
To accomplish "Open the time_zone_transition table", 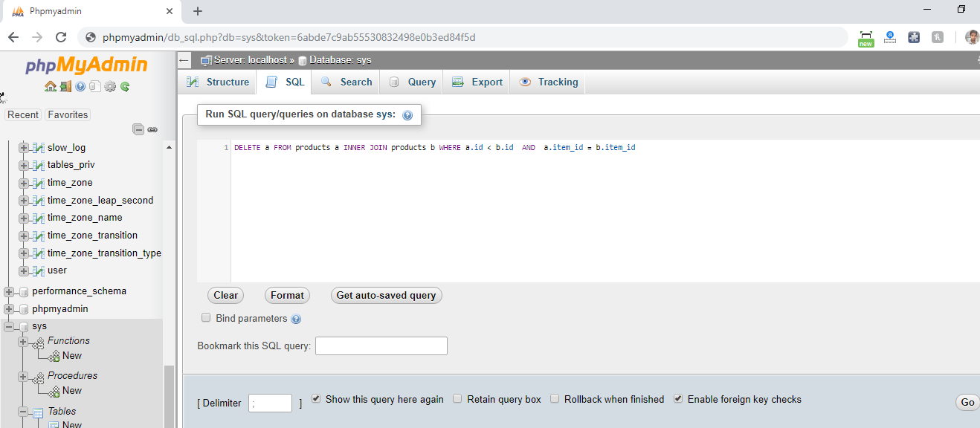I will [x=92, y=236].
